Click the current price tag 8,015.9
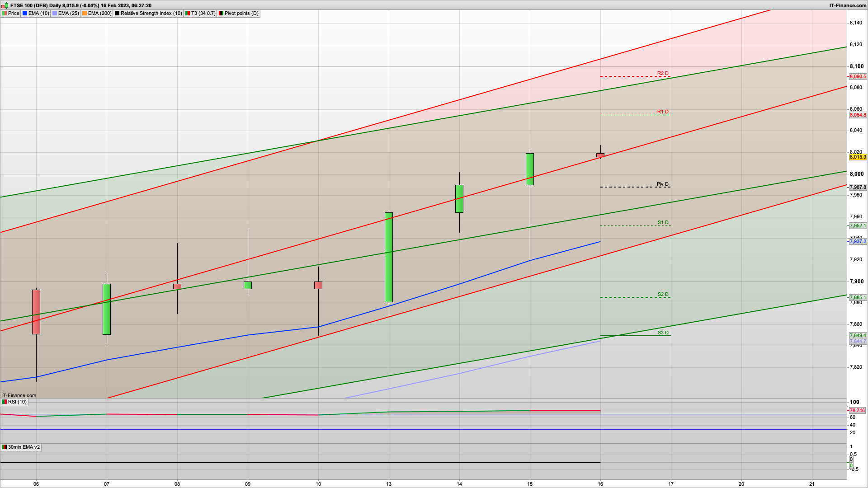 [x=858, y=157]
